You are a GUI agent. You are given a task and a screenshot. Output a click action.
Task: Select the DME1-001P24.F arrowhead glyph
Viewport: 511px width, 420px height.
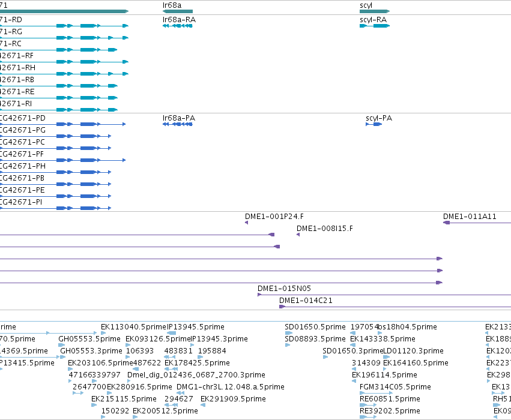(x=246, y=223)
